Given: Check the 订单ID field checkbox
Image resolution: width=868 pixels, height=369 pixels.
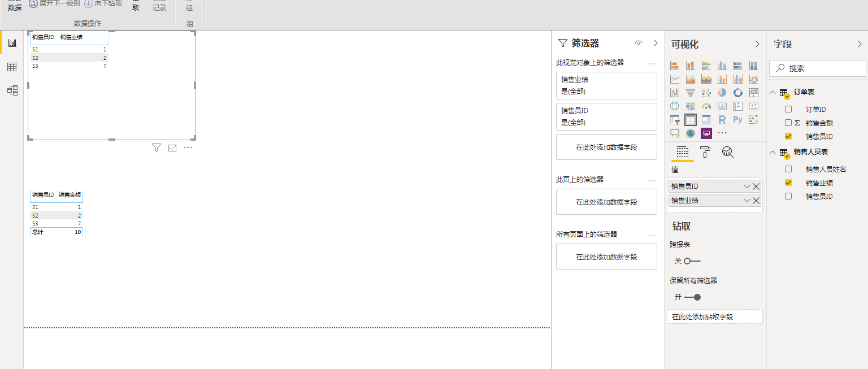Looking at the screenshot, I should coord(788,109).
